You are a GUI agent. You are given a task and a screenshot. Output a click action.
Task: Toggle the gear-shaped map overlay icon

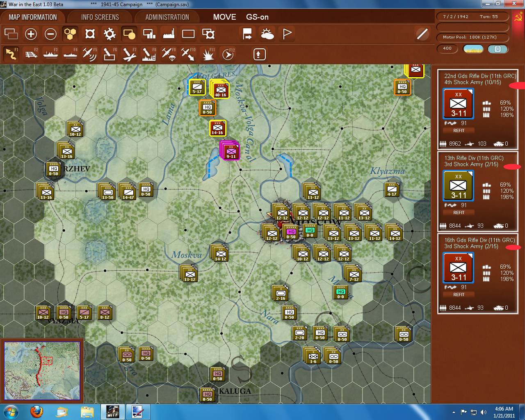[110, 34]
